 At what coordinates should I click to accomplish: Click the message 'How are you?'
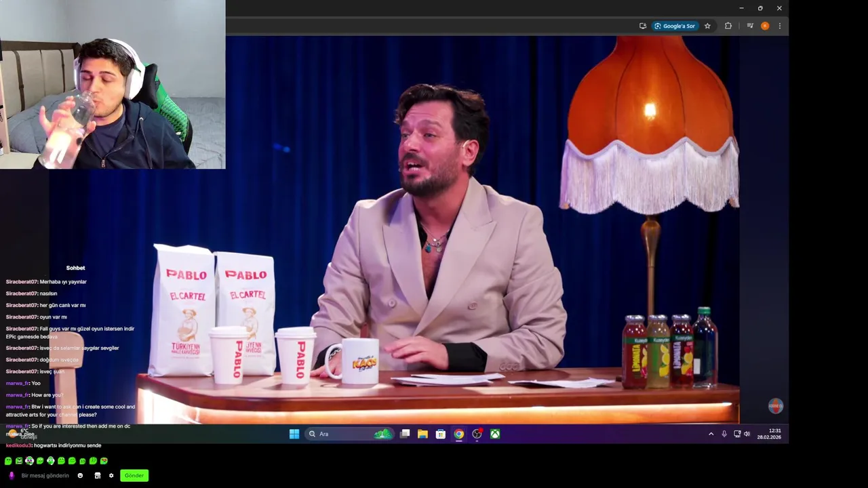(x=47, y=395)
